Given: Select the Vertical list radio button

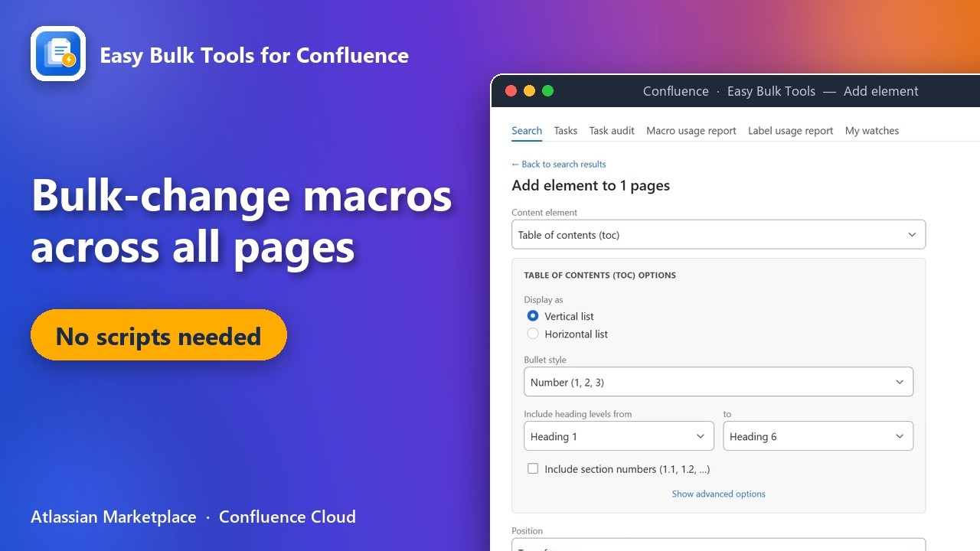Looking at the screenshot, I should 533,316.
